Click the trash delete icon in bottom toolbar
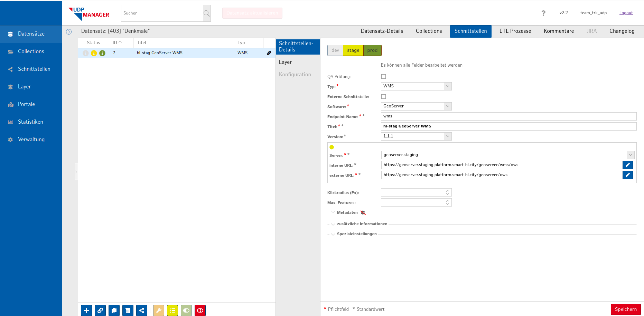 point(128,310)
